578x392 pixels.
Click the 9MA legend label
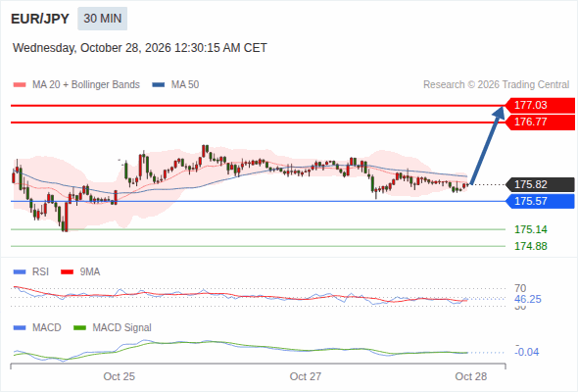[x=90, y=272]
